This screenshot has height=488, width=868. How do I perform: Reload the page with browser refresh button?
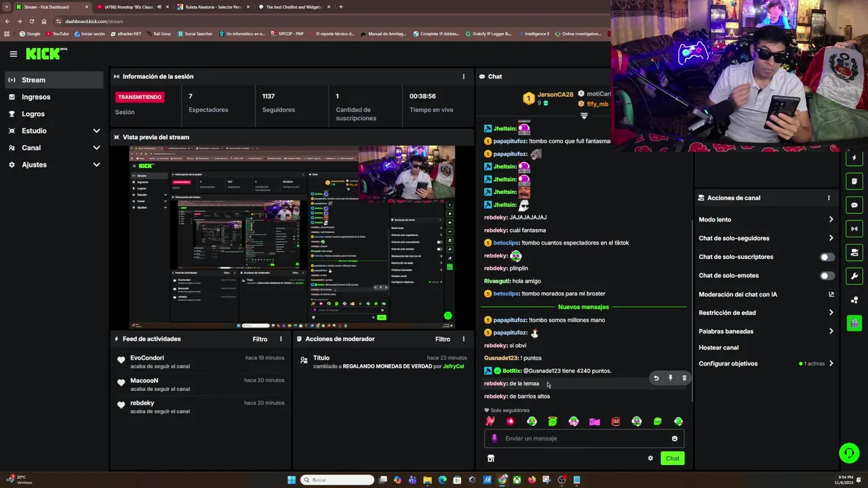[31, 21]
